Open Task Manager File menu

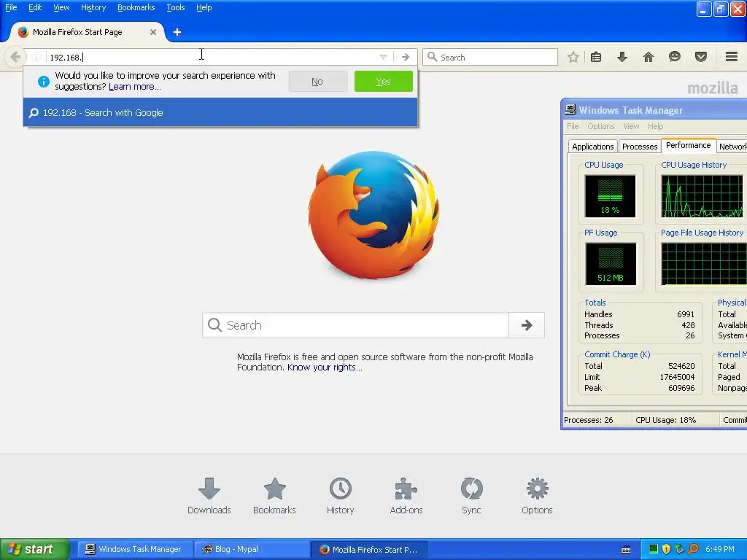click(573, 126)
